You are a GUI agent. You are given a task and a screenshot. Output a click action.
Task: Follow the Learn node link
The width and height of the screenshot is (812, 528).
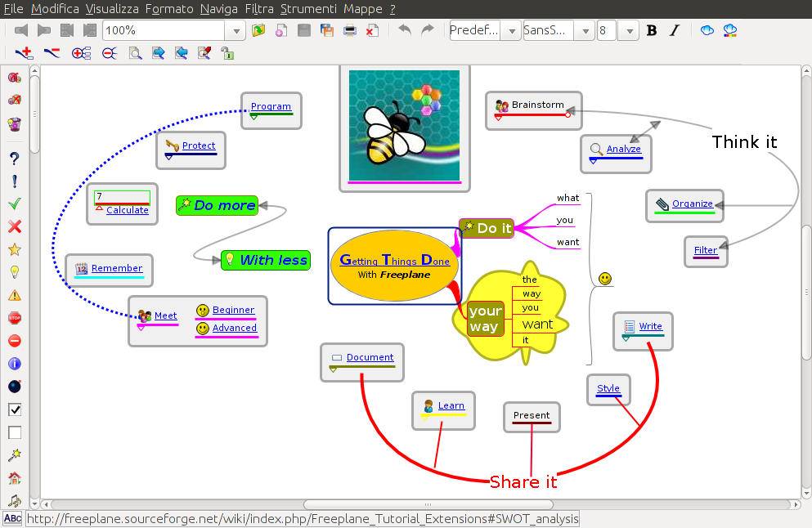[x=451, y=405]
